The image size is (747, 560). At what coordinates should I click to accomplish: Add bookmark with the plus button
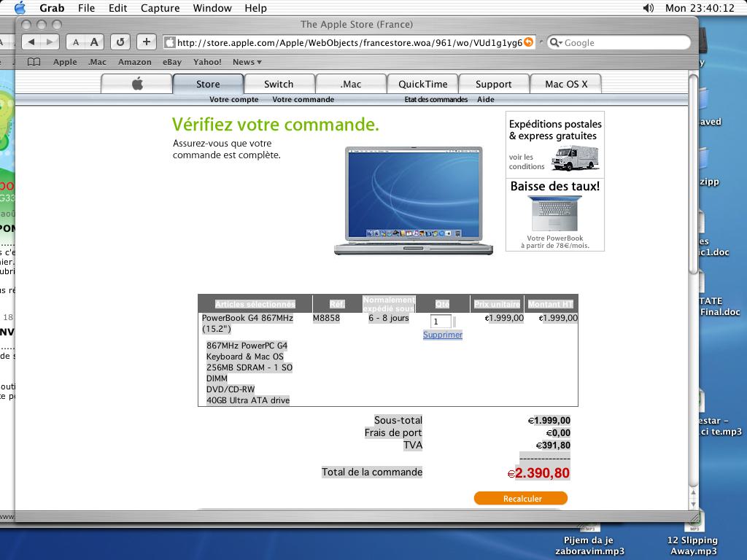point(146,42)
